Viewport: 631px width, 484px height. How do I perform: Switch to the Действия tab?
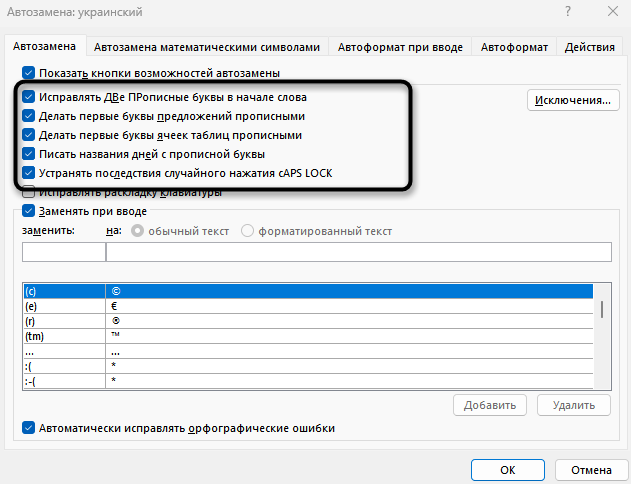pyautogui.click(x=590, y=47)
